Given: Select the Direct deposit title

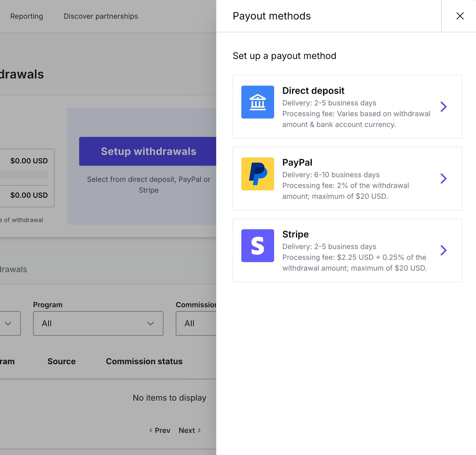Looking at the screenshot, I should 313,91.
